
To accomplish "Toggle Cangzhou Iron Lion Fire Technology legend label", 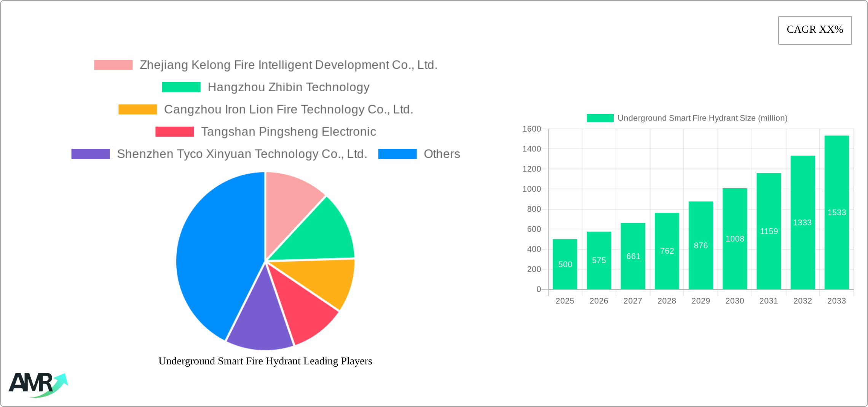I will pos(289,110).
